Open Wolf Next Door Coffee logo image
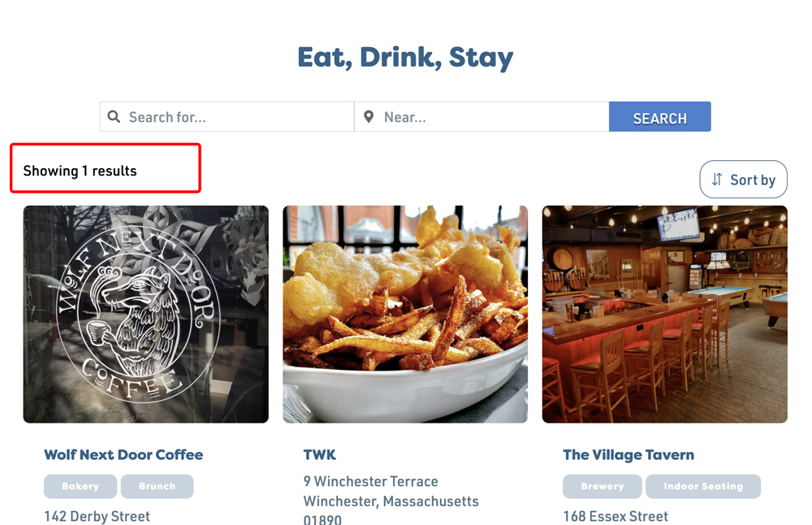 146,314
